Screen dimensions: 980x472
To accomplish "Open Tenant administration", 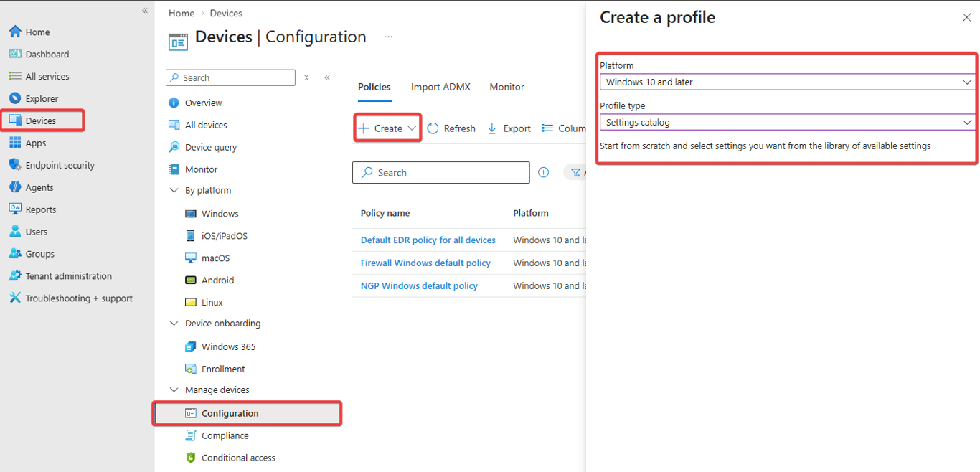I will [x=69, y=276].
